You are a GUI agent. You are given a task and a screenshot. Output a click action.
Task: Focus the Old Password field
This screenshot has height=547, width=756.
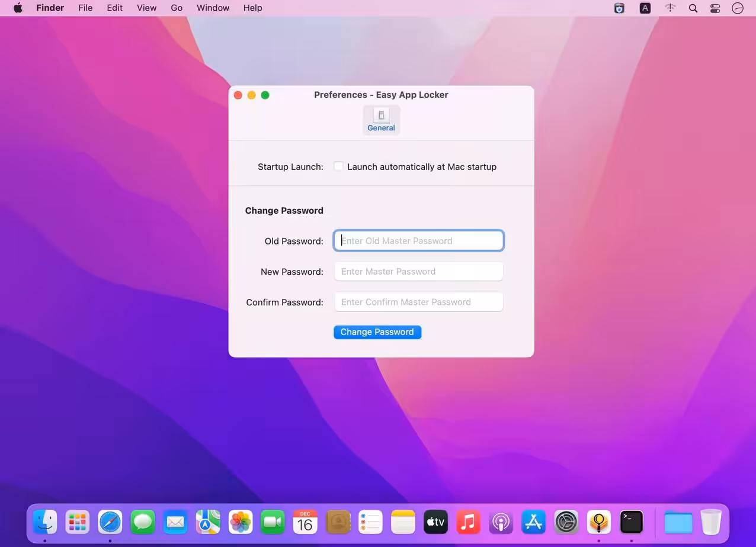coord(419,241)
